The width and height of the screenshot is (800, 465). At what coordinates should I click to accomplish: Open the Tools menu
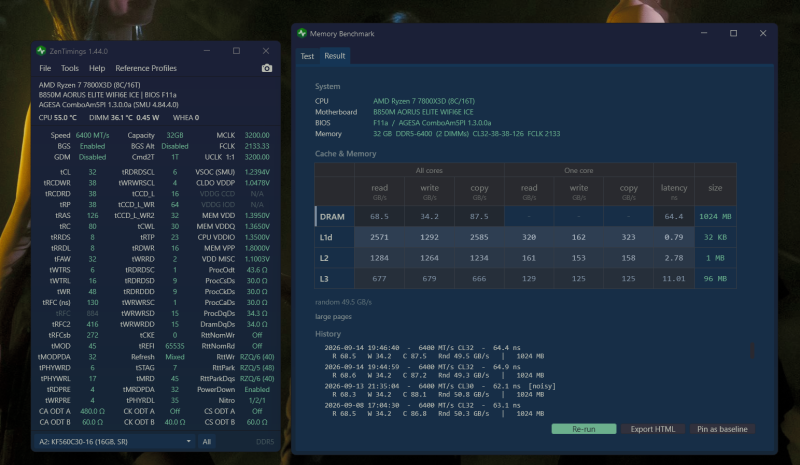(70, 68)
